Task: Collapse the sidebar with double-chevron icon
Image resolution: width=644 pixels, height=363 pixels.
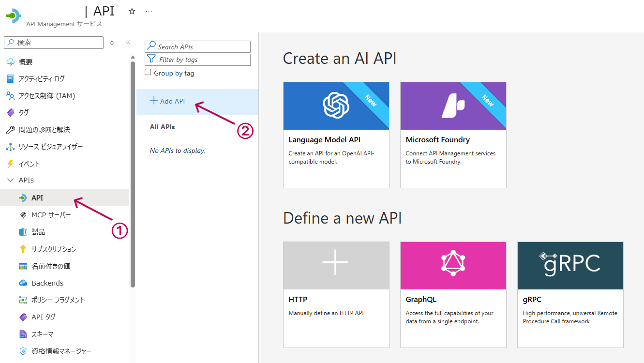Action: [128, 43]
